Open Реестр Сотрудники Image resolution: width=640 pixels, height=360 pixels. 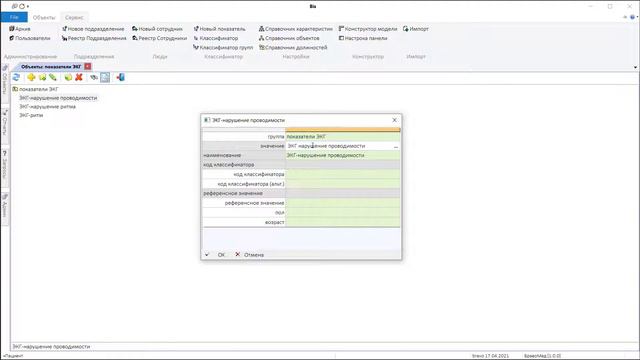[159, 38]
